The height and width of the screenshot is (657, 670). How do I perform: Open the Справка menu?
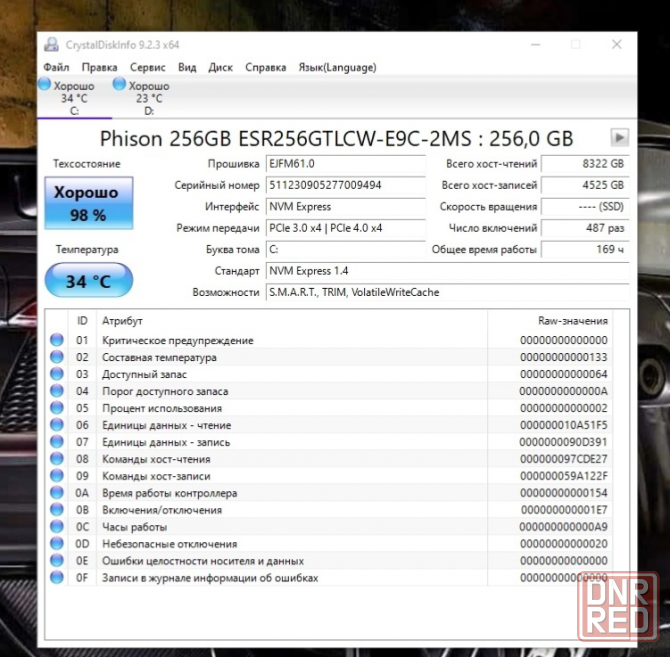tap(265, 67)
